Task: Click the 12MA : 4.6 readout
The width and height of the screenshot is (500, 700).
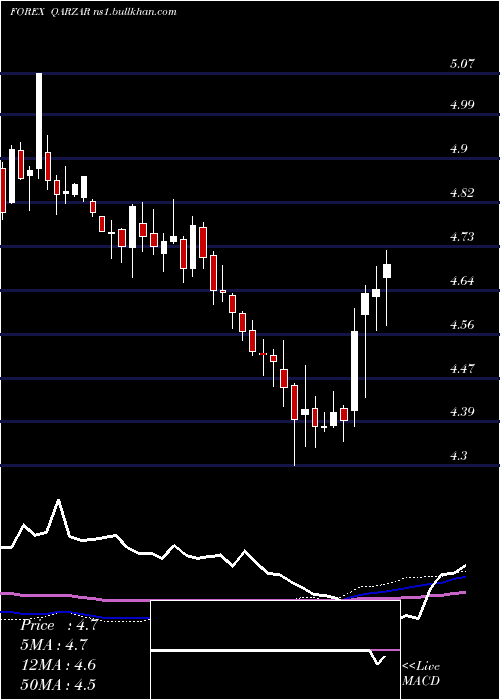Action: click(58, 665)
